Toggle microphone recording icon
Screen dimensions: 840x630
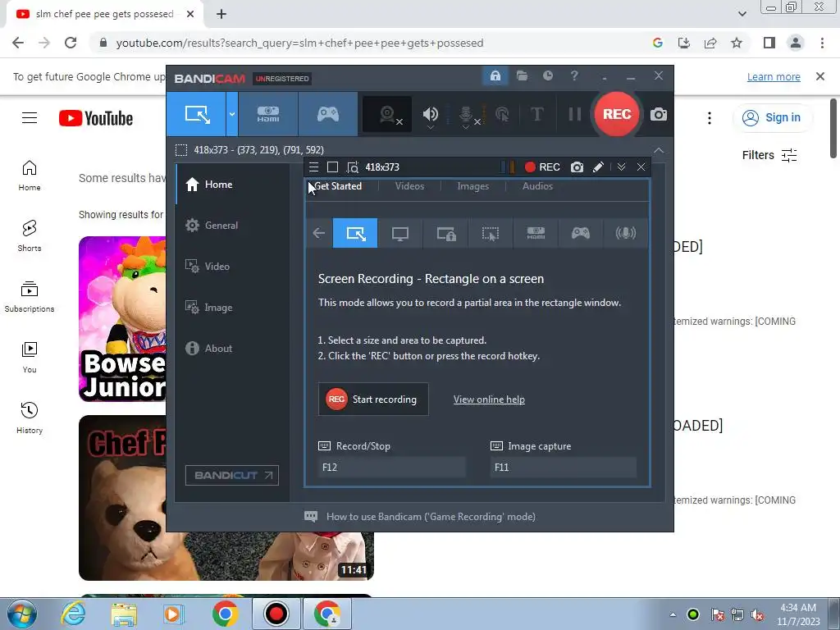[466, 114]
